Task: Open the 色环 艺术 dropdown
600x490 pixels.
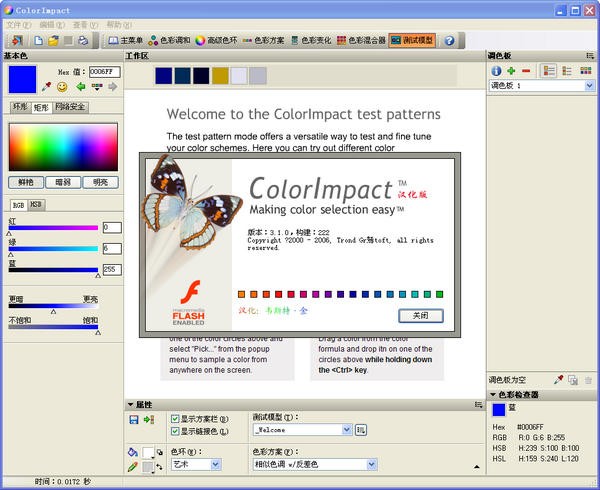Action: [x=196, y=464]
